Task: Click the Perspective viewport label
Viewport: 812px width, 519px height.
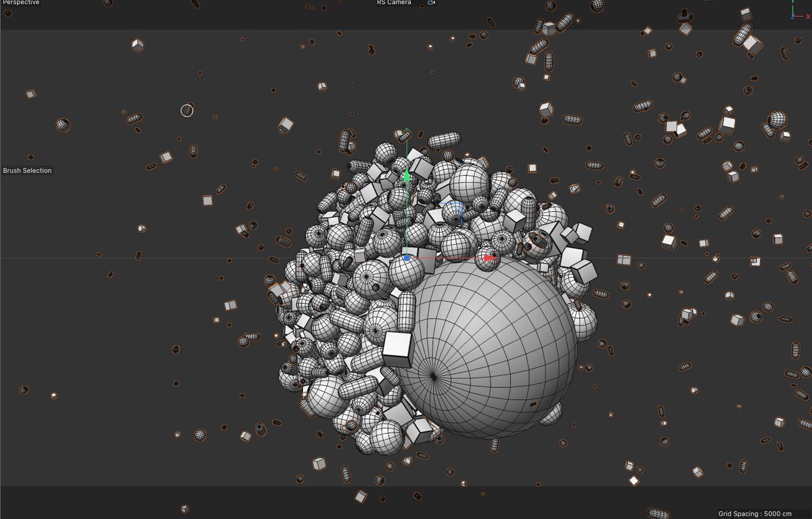Action: pos(21,3)
